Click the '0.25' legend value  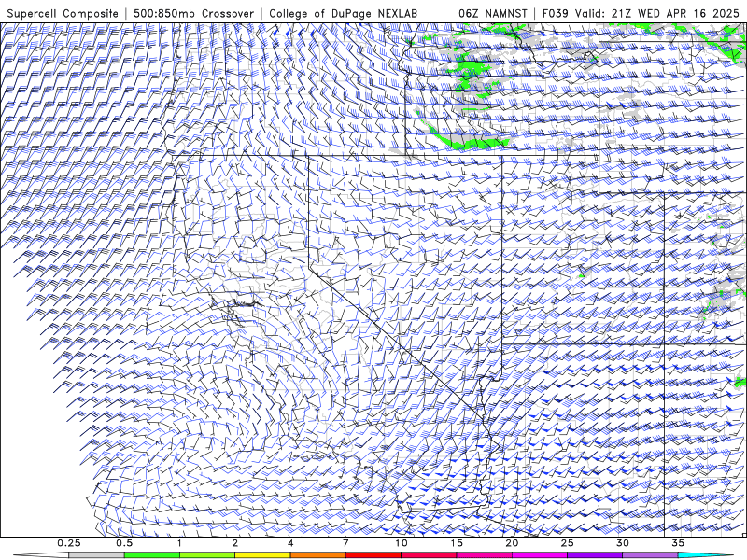(x=69, y=543)
